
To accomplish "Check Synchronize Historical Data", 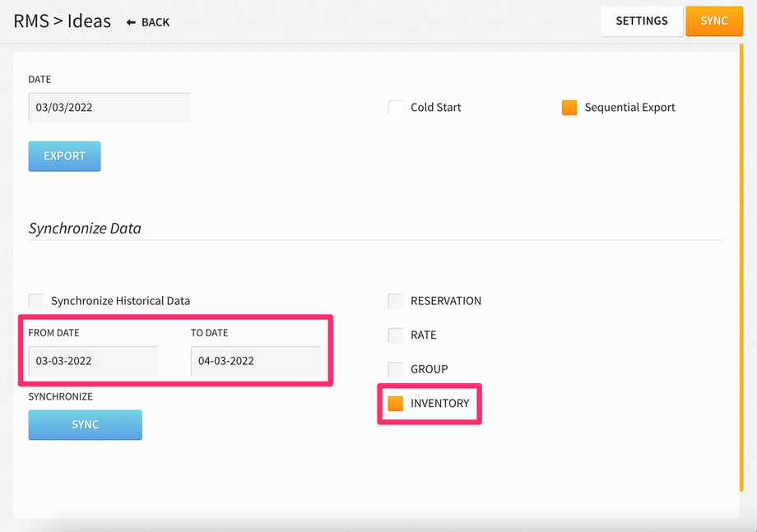I will (x=36, y=301).
